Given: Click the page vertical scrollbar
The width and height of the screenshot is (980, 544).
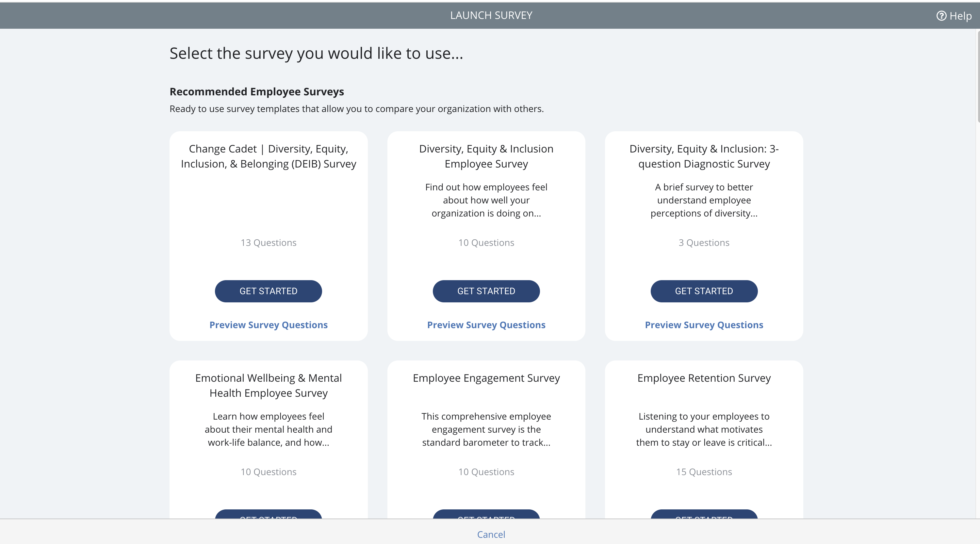Looking at the screenshot, I should point(978,76).
